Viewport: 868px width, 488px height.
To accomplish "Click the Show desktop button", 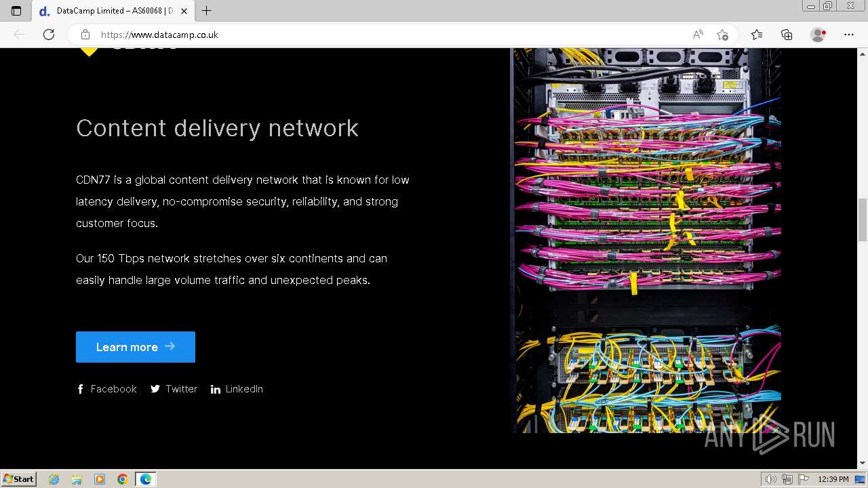I will pos(860,479).
